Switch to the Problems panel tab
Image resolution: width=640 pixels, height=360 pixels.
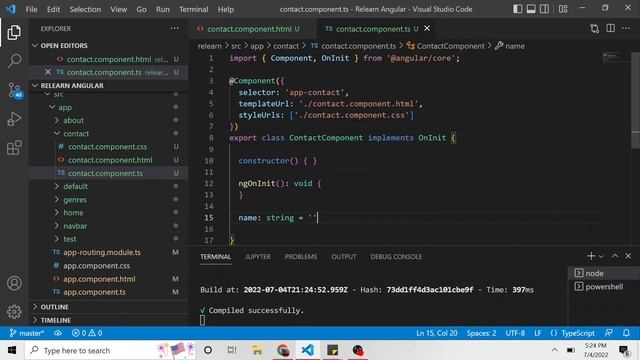coord(301,257)
